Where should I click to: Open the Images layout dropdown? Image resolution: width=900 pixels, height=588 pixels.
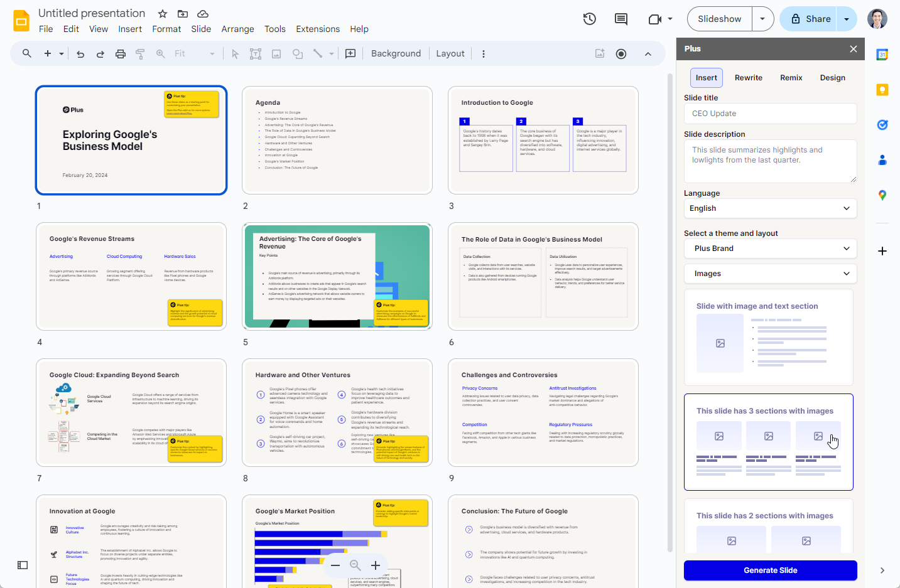click(770, 274)
